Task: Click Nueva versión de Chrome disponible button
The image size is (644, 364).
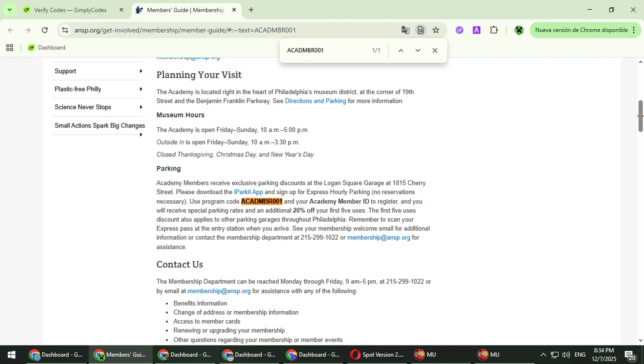Action: [x=581, y=30]
